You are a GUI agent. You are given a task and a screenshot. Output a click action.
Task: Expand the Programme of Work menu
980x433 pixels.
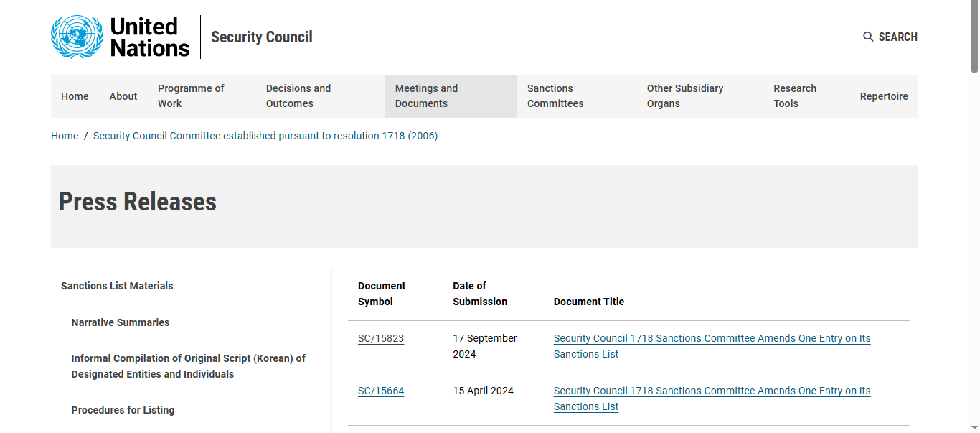point(202,96)
